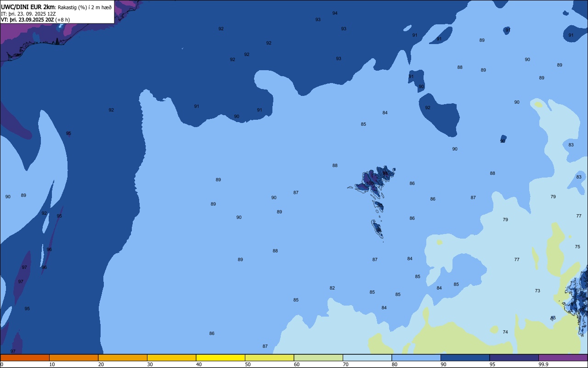588x368 pixels.
Task: Click the 100 value over the islands
Action: point(370,184)
